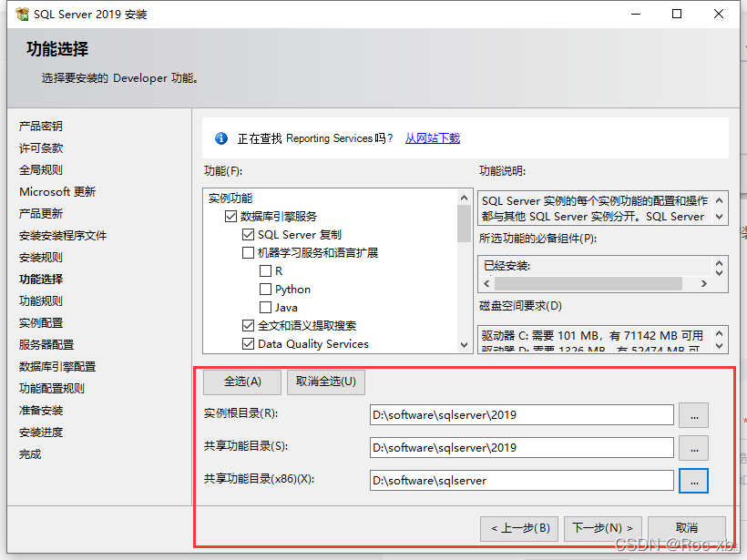
Task: Click the 下一步(N) button
Action: tap(603, 528)
